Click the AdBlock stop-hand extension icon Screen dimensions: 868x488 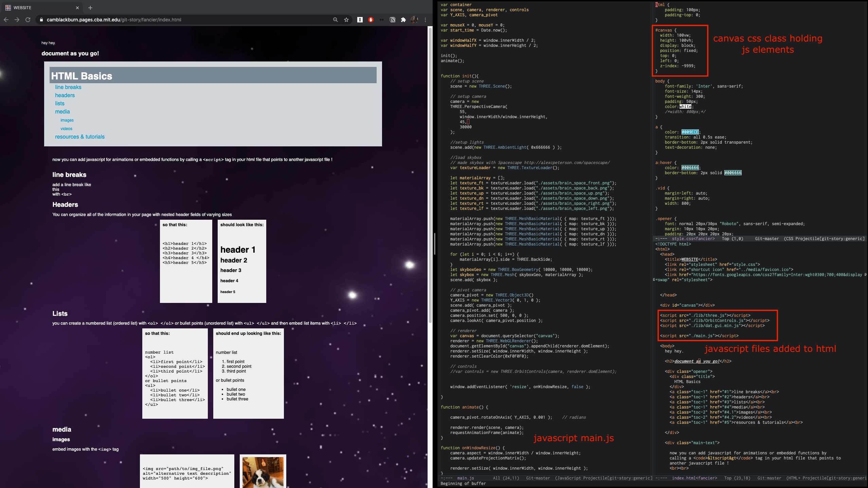(x=370, y=20)
